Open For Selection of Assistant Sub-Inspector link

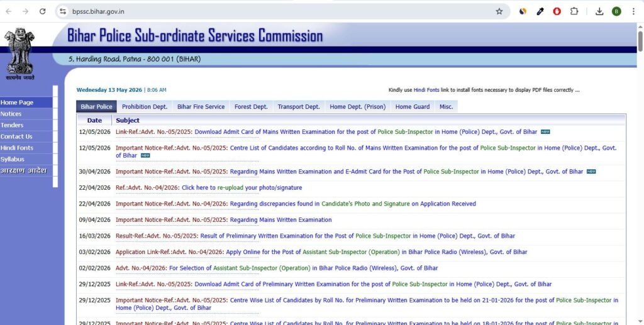coord(304,268)
